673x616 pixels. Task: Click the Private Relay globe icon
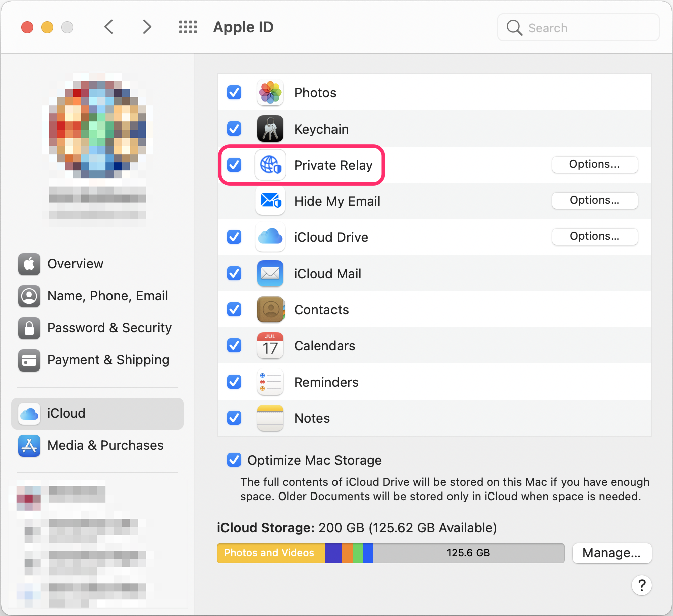click(270, 165)
